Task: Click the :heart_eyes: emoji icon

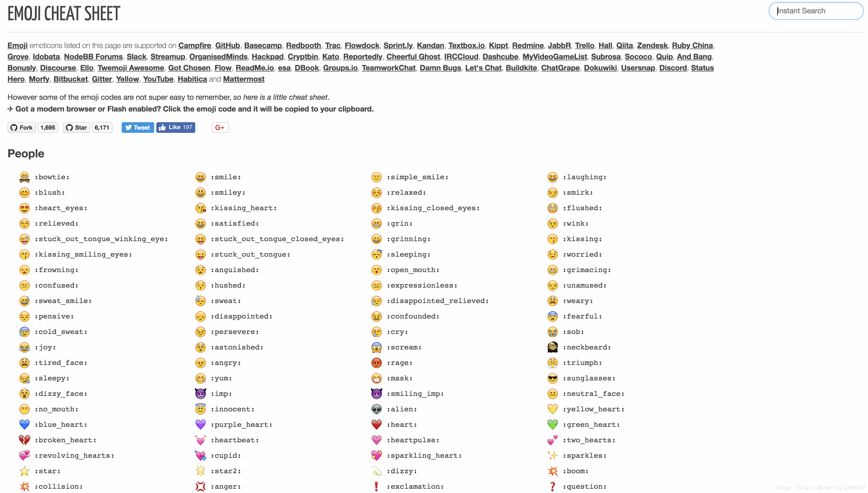Action: [x=25, y=208]
